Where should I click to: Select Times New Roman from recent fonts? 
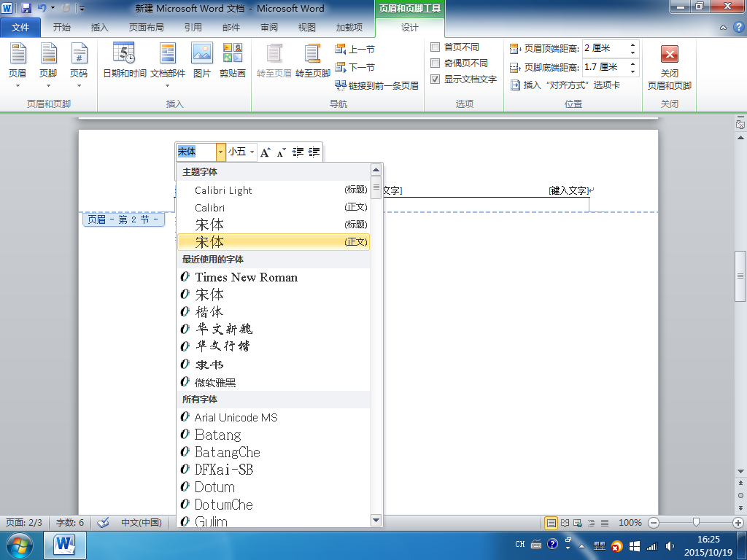pyautogui.click(x=274, y=276)
